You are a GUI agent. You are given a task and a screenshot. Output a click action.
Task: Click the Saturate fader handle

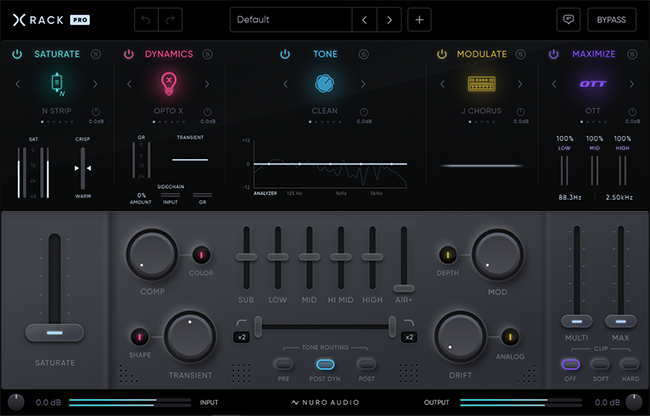click(55, 333)
